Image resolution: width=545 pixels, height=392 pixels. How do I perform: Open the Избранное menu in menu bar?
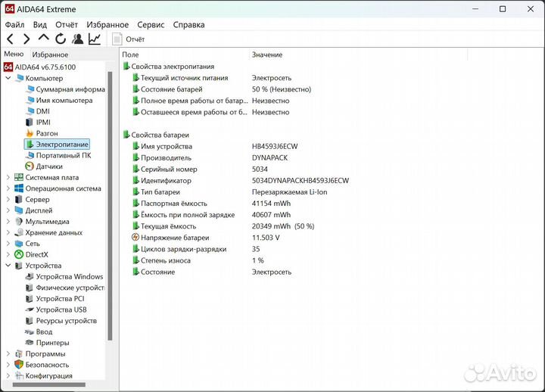107,25
